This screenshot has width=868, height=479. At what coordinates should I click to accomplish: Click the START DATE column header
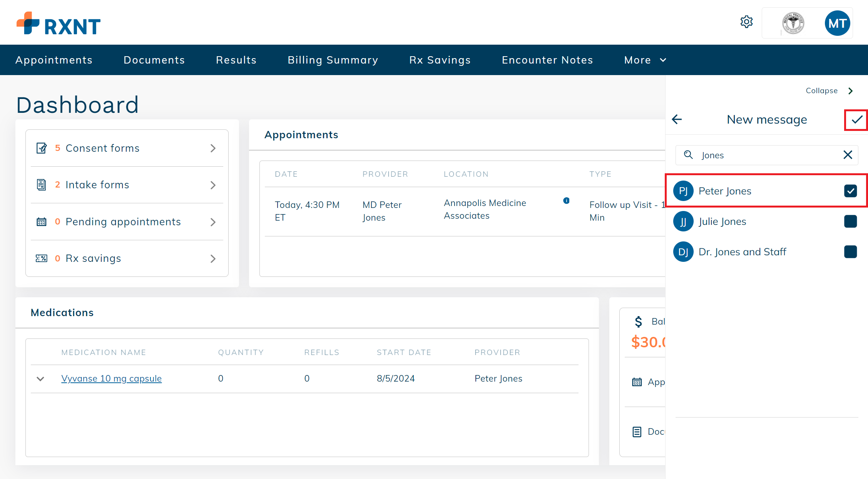click(x=404, y=352)
